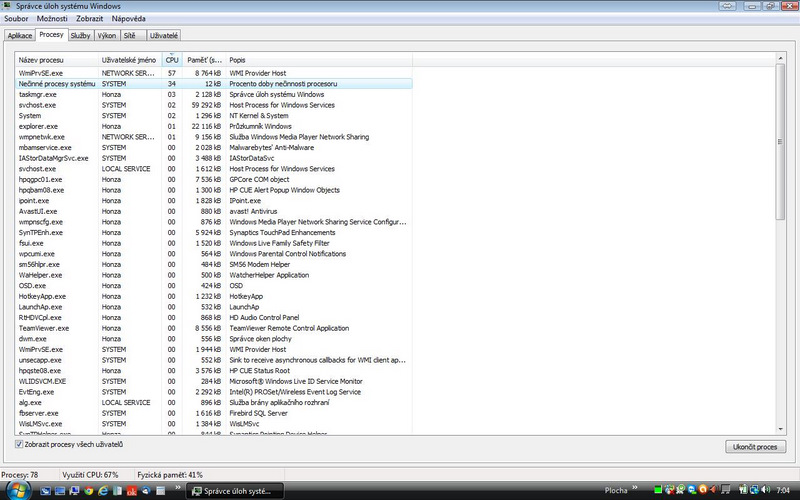Select the mbamservice.exe process row

[x=214, y=147]
